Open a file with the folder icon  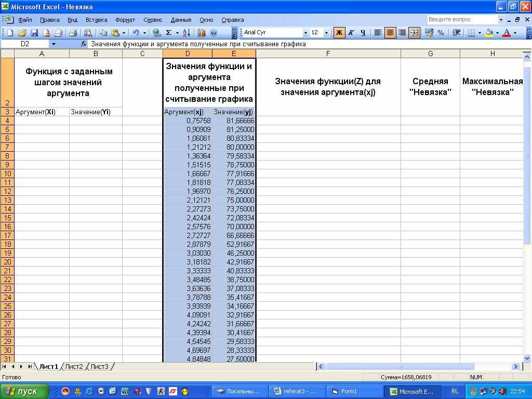point(22,33)
